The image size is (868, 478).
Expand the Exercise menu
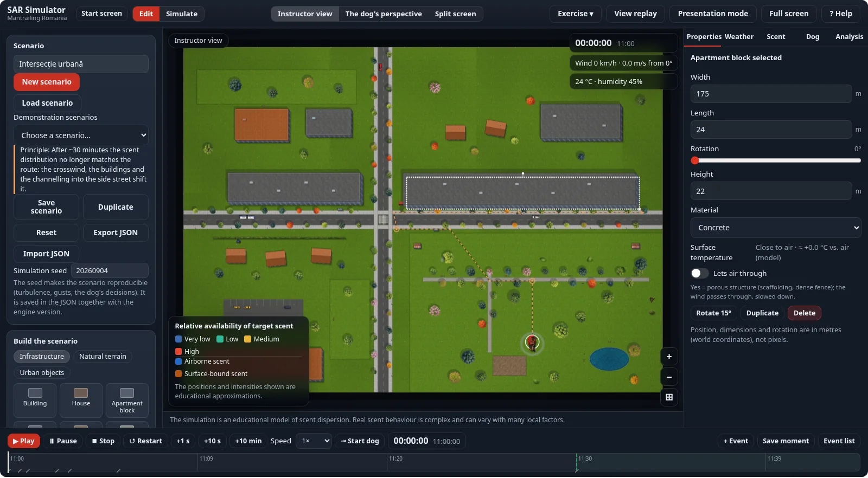coord(575,14)
